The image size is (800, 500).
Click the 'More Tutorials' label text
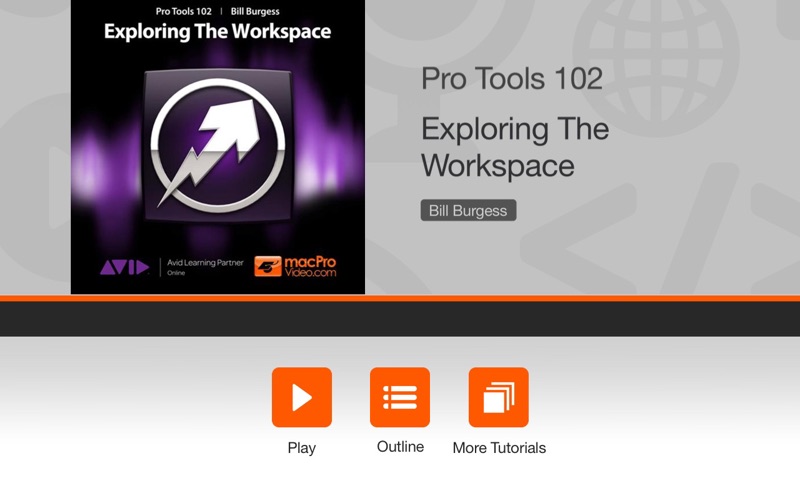499,447
